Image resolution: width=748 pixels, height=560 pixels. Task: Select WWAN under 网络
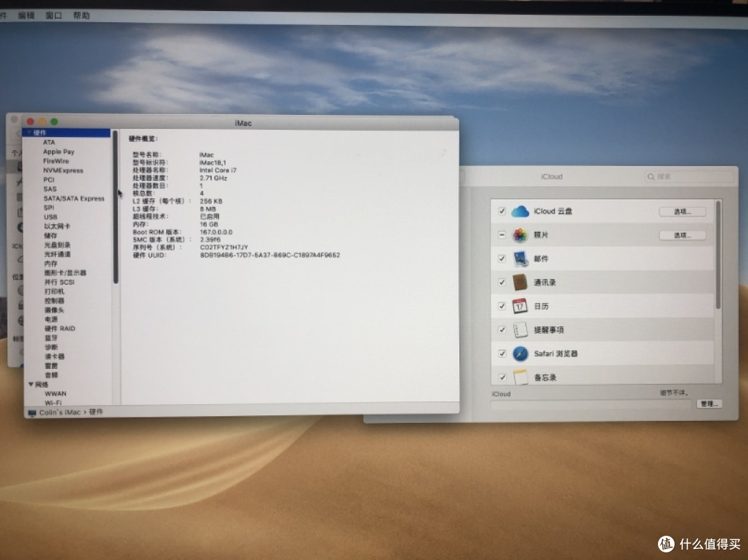click(x=55, y=394)
